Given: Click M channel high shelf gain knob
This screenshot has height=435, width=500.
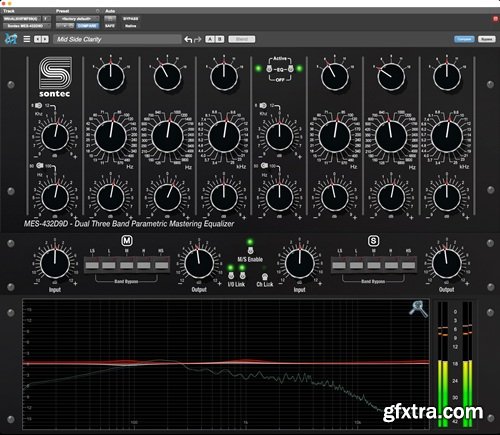Looking at the screenshot, I should coord(55,136).
